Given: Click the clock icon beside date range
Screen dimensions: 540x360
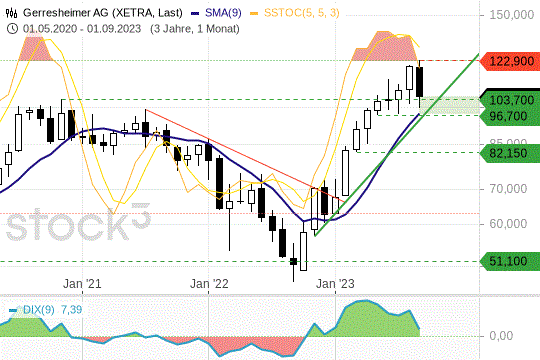Looking at the screenshot, I should (x=12, y=29).
